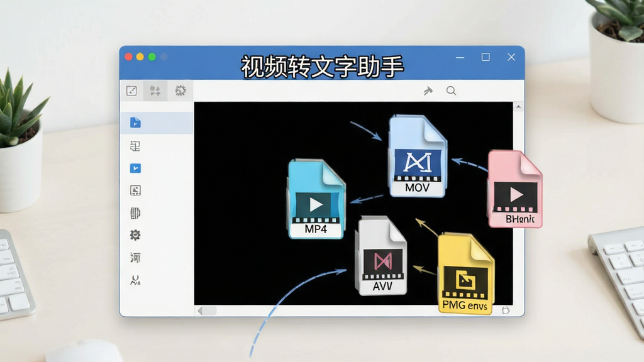
Task: Open the image sidebar icon
Action: [135, 190]
